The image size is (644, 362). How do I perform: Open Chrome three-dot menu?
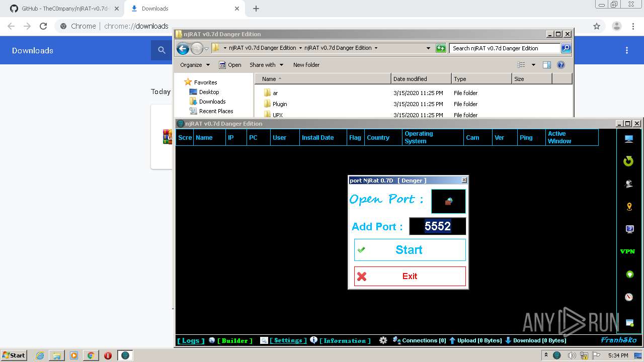point(633,26)
